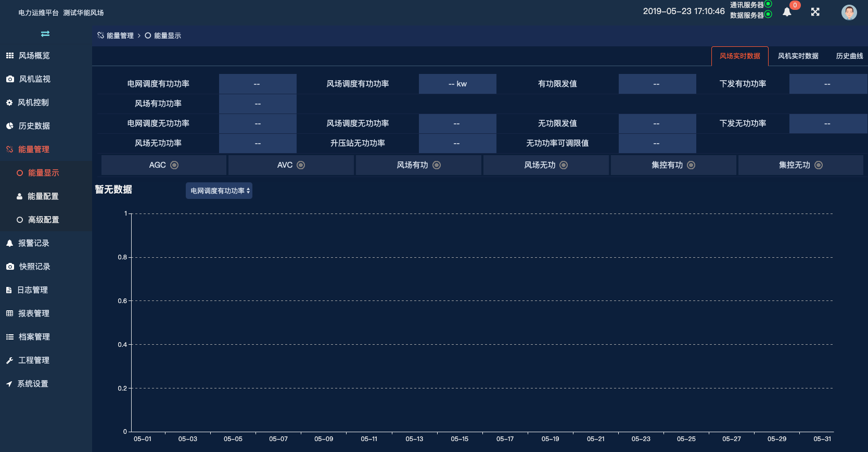Click the 风机控制 gear icon
This screenshot has width=868, height=452.
(9, 103)
